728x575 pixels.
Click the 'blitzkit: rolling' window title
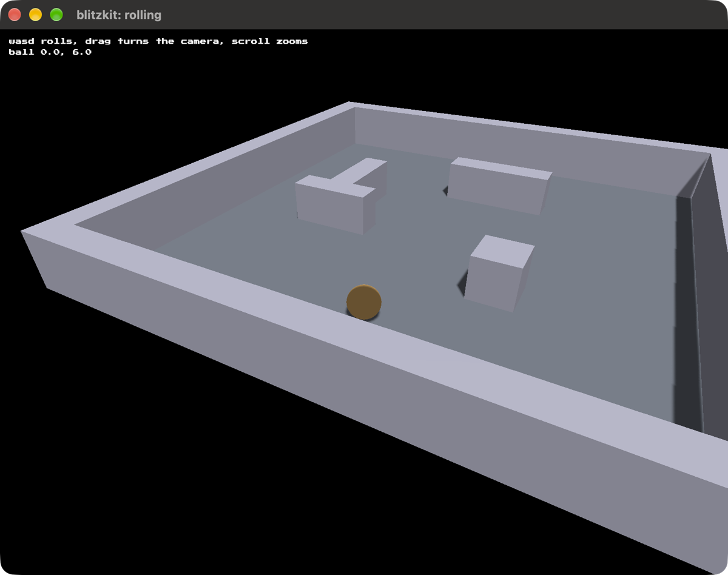coord(119,15)
